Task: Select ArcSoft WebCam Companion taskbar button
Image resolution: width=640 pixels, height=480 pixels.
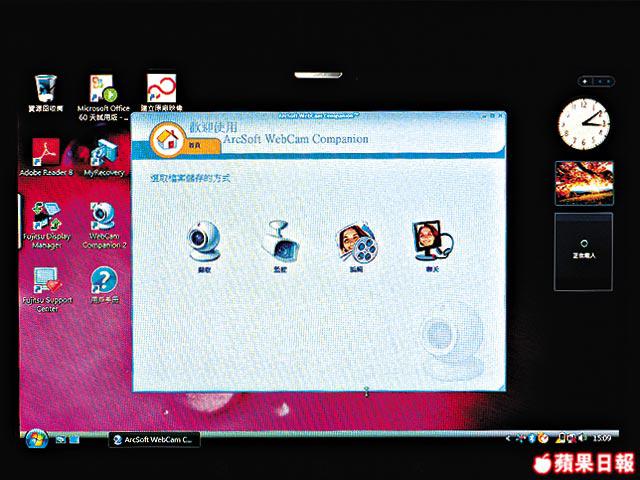Action: 155,439
